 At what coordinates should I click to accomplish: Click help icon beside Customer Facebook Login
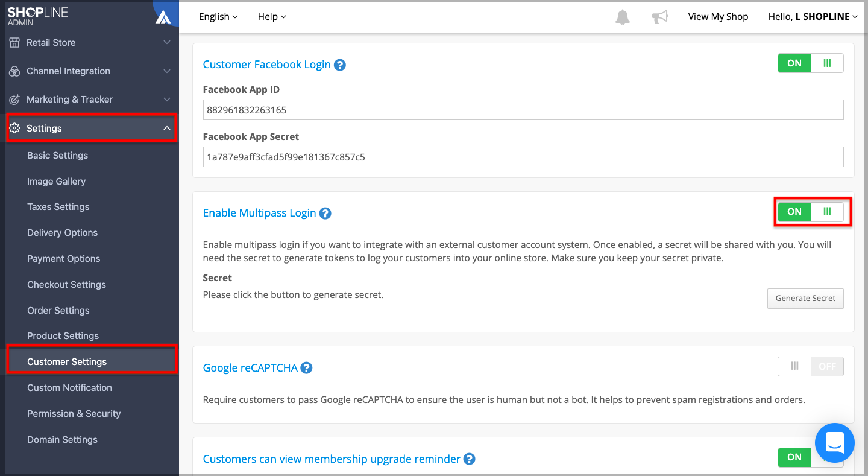coord(340,65)
